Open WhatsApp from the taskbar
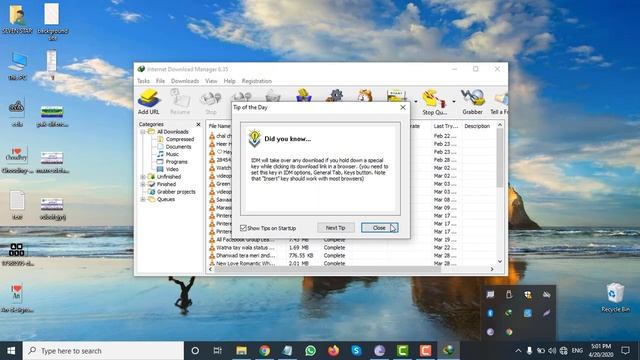The height and width of the screenshot is (360, 640). (x=311, y=351)
